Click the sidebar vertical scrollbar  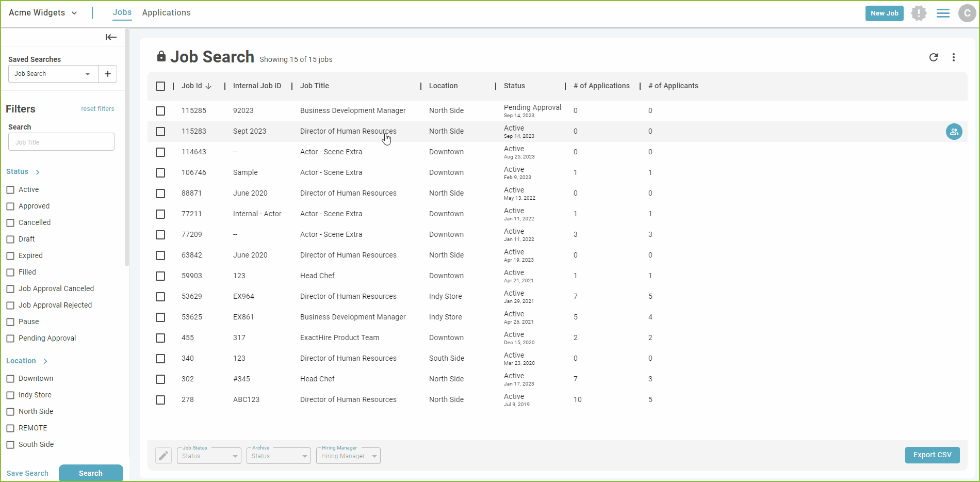pyautogui.click(x=126, y=147)
